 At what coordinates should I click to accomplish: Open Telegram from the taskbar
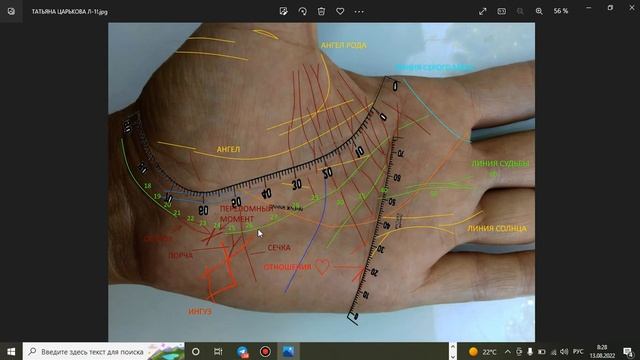click(x=242, y=351)
